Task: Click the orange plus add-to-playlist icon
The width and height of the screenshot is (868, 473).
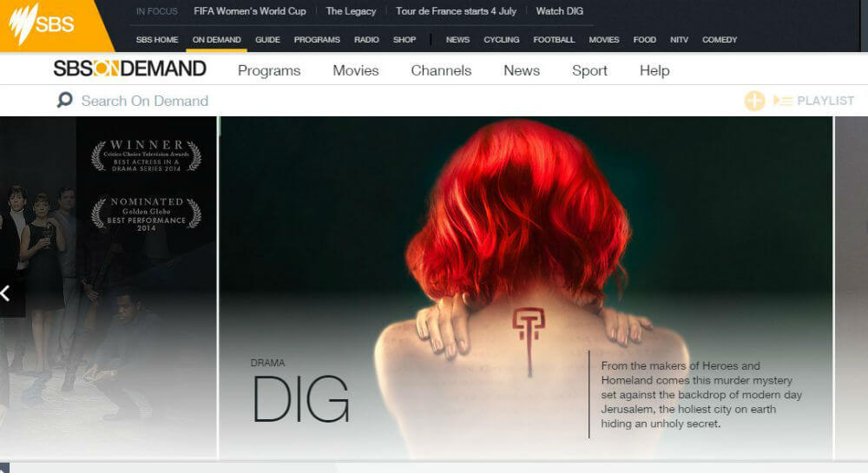Action: (x=754, y=101)
